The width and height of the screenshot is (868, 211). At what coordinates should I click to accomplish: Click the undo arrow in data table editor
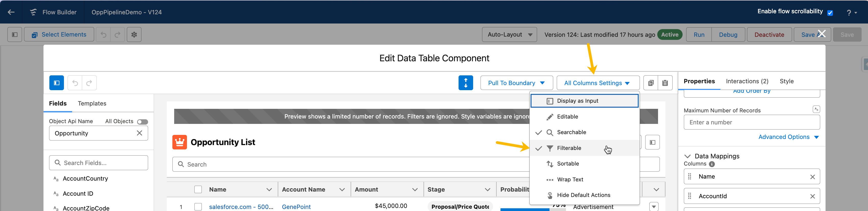coord(75,83)
